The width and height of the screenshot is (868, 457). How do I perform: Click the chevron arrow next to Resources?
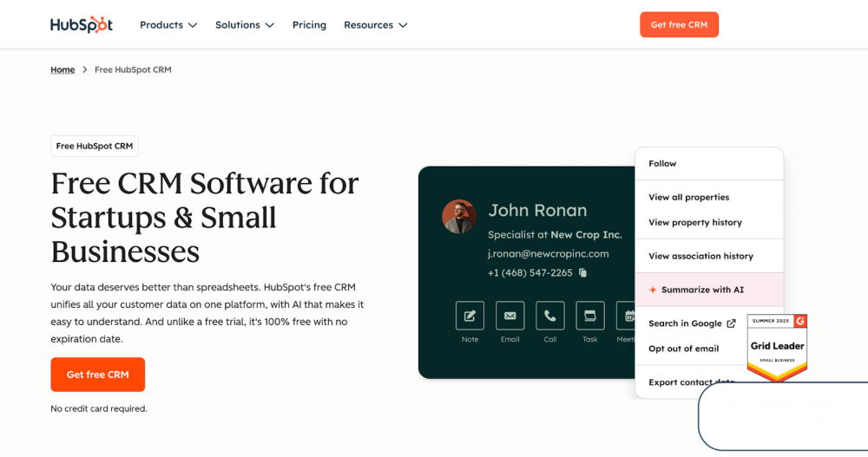click(x=403, y=25)
